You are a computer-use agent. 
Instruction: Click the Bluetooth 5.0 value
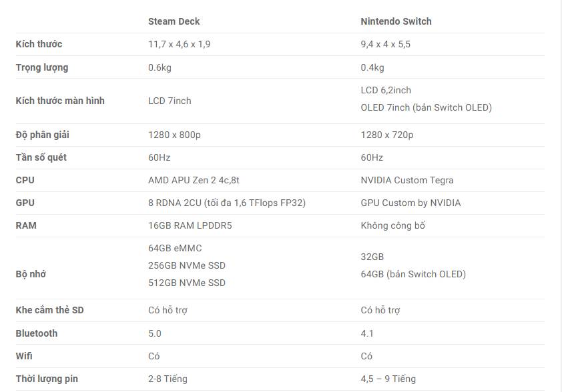click(x=154, y=333)
